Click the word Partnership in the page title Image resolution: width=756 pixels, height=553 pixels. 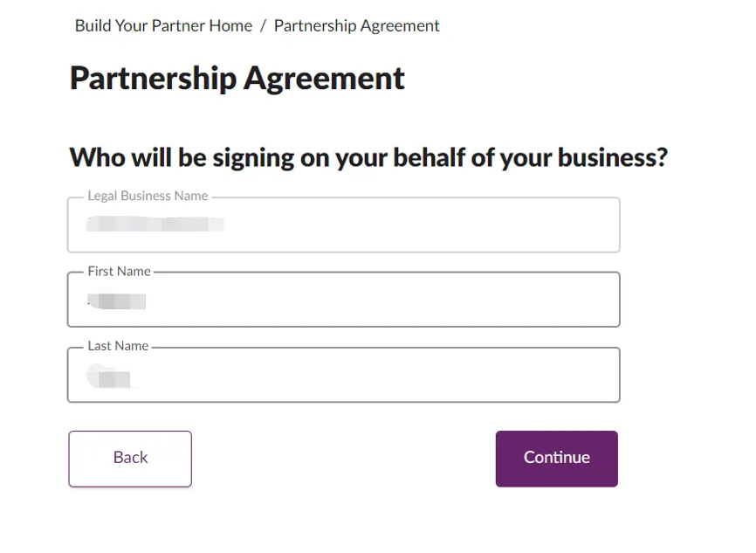pyautogui.click(x=151, y=78)
